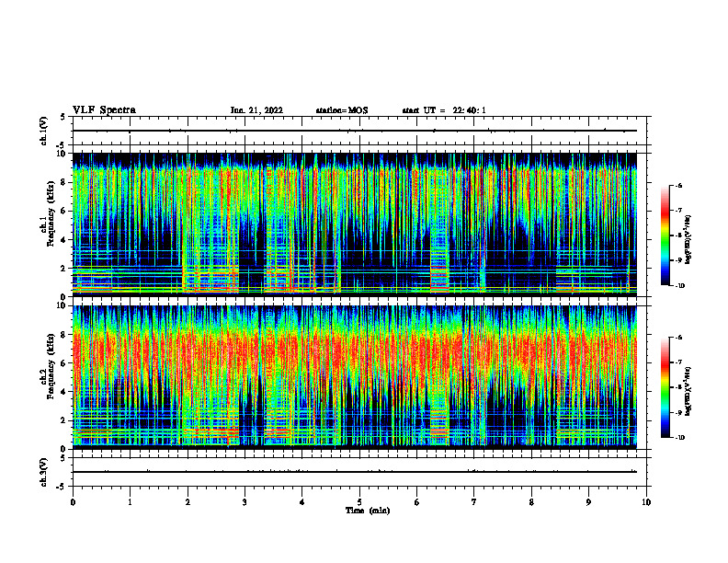
Task: Click the "station=MOS" header label
Action: (342, 110)
